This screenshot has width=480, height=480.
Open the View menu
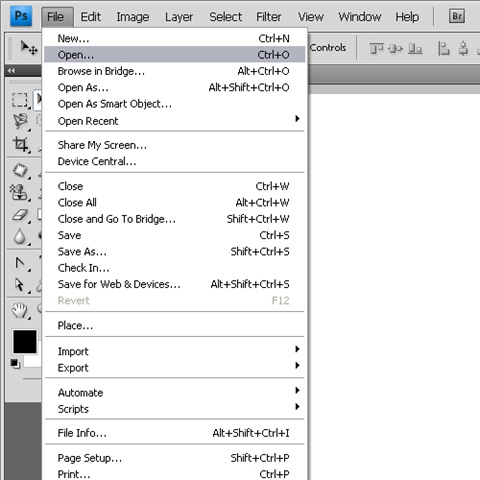[311, 17]
